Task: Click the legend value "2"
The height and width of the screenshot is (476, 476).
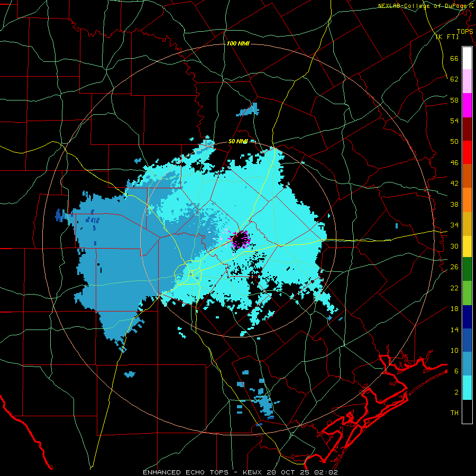Action: pyautogui.click(x=456, y=392)
